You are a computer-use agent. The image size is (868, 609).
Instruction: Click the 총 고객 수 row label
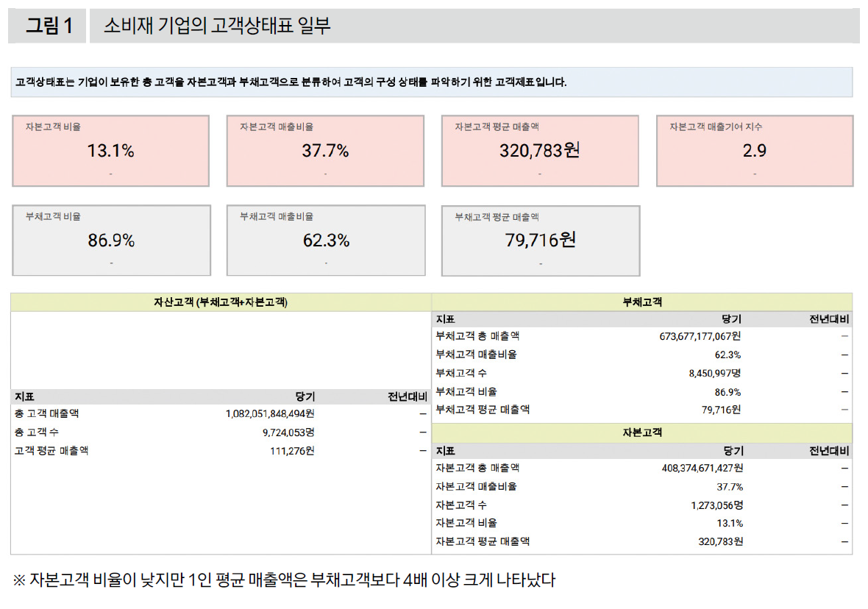37,432
